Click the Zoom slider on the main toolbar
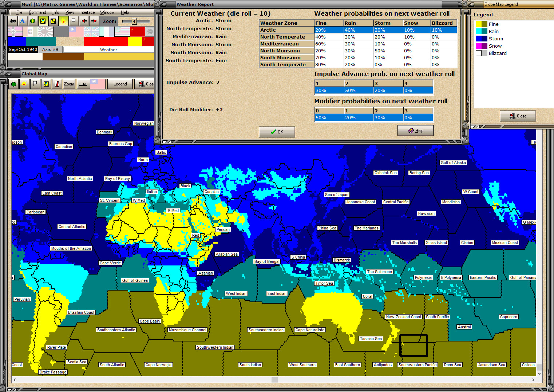Image resolution: width=554 pixels, height=392 pixels. [x=134, y=21]
